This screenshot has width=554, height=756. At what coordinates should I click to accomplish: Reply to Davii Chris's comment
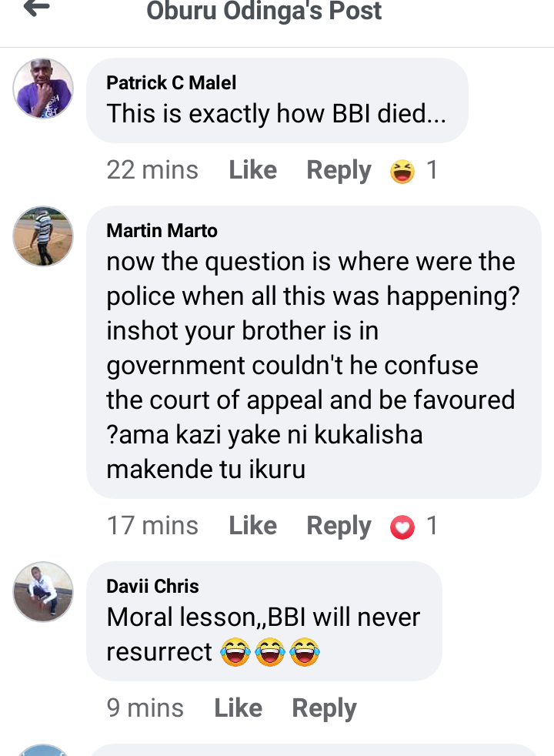(x=324, y=709)
